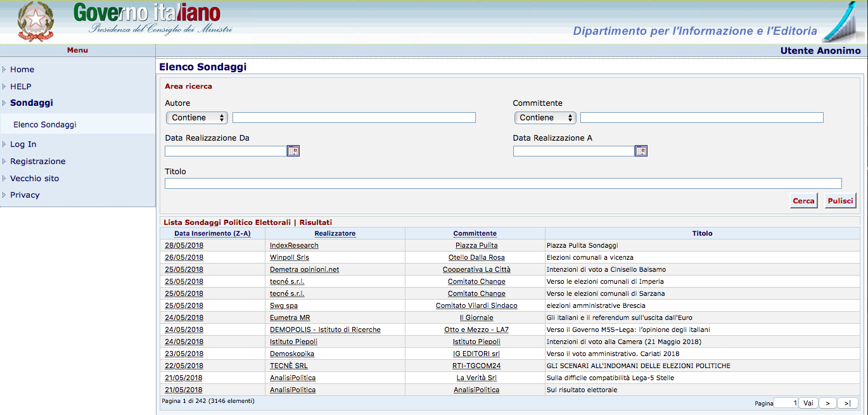The width and height of the screenshot is (868, 415).
Task: Click the Italian Republic emblem logo
Action: (35, 22)
